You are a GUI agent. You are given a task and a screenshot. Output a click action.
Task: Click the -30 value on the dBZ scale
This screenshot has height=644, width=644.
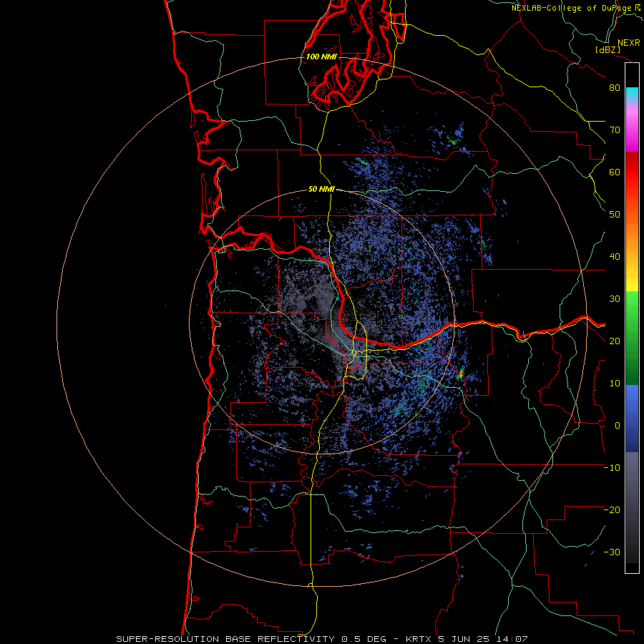pos(612,552)
